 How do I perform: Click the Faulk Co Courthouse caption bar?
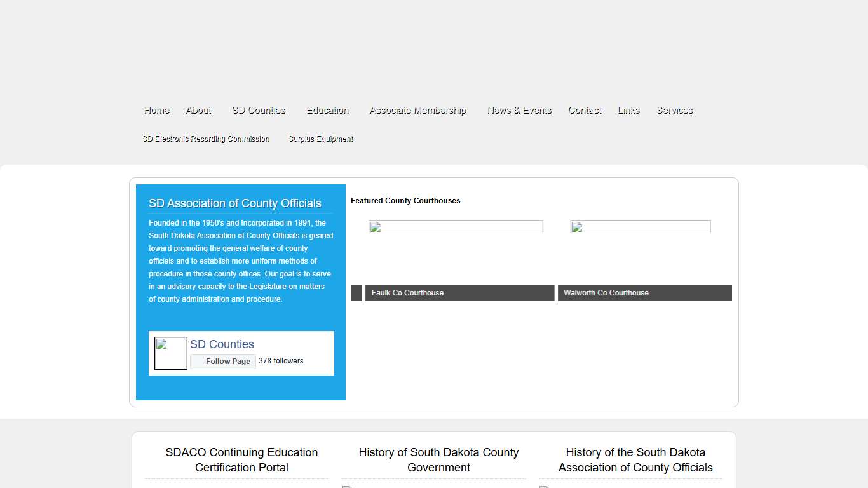(459, 293)
